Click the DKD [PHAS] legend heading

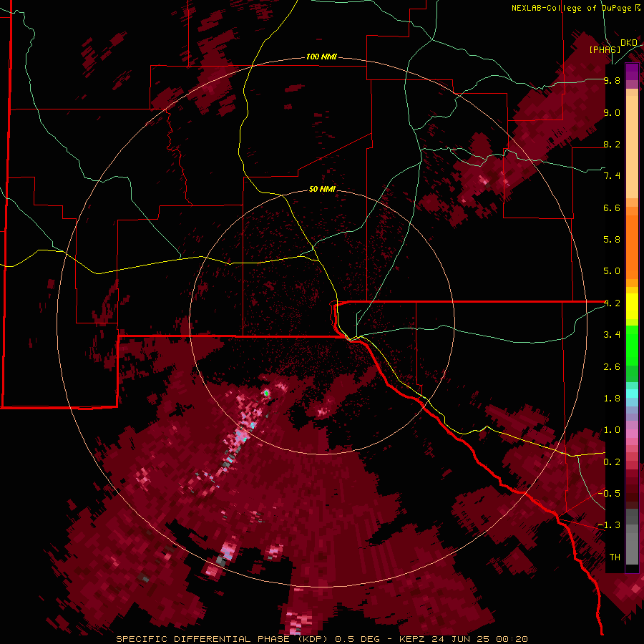[x=613, y=46]
